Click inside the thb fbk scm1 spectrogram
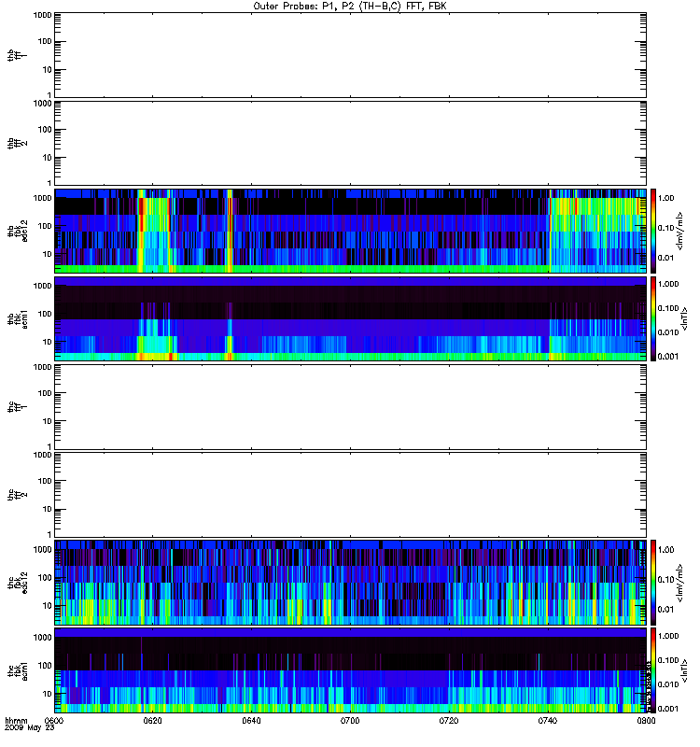Viewport: 700px width, 747px height. tap(350, 318)
